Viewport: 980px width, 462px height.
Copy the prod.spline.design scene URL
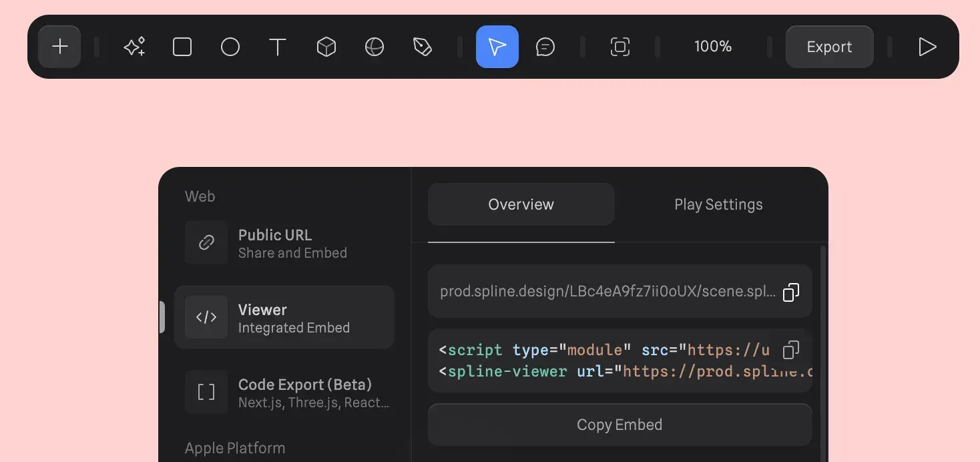tap(791, 292)
